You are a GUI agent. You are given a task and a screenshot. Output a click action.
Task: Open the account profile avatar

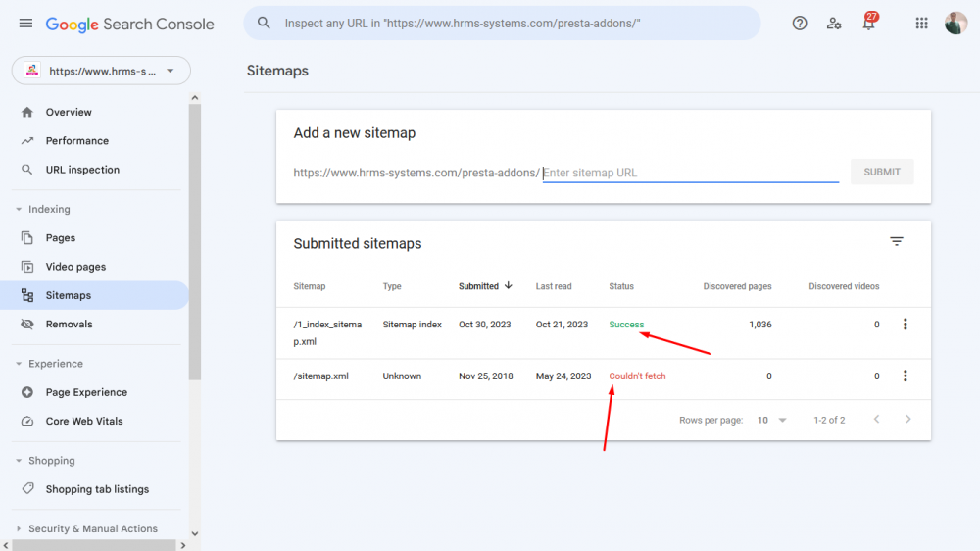coord(955,24)
